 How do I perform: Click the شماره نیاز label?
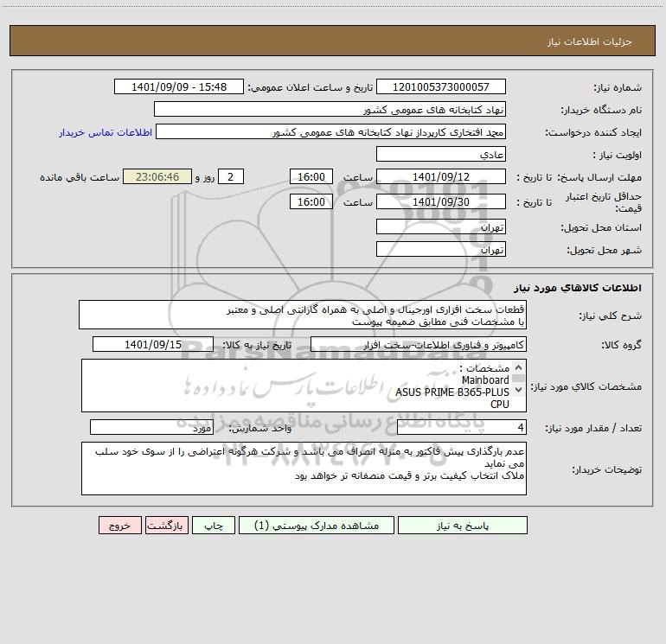618,87
